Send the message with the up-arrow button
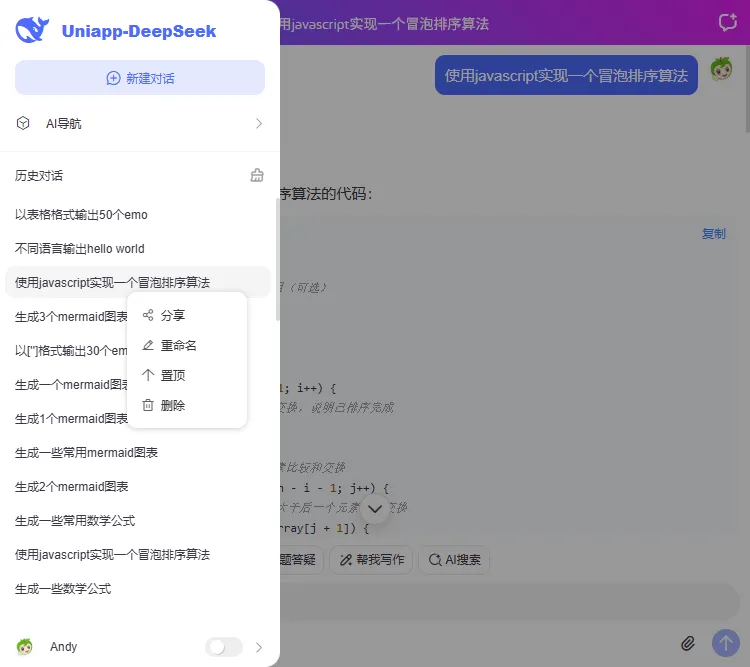 coord(726,643)
